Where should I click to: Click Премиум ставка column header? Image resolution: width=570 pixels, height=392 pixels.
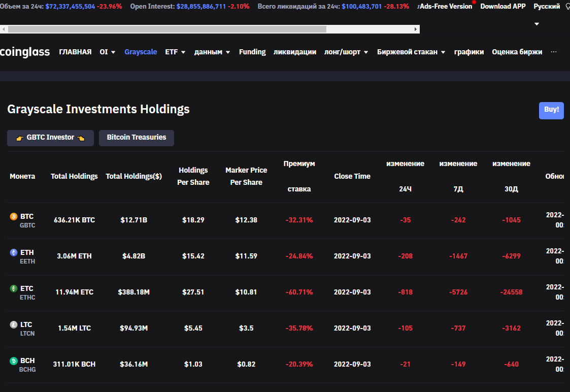pyautogui.click(x=299, y=176)
